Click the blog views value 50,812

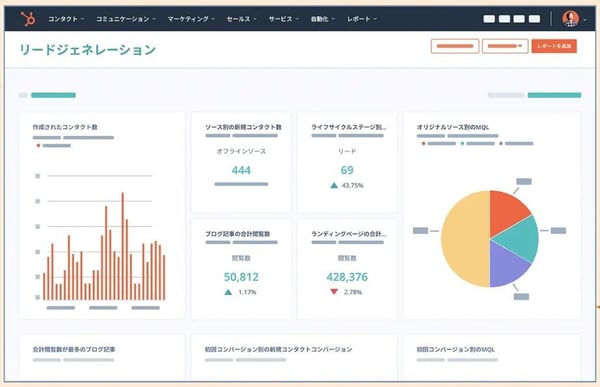[241, 277]
